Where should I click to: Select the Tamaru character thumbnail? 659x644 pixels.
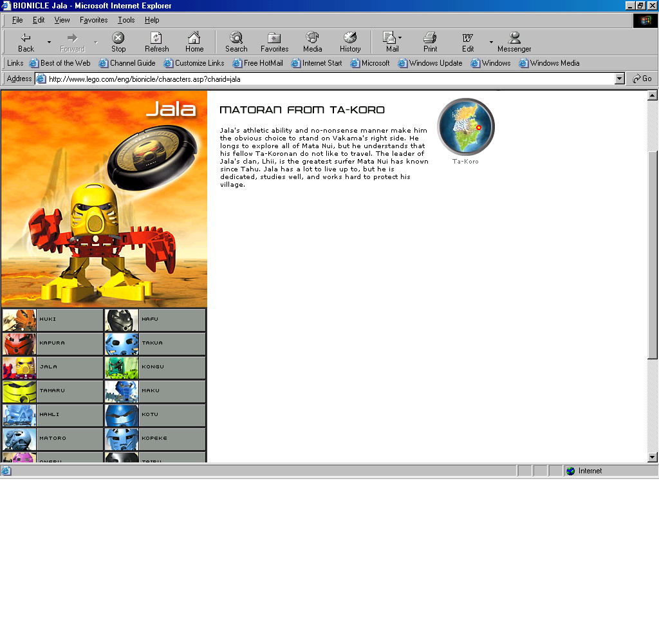(x=19, y=392)
